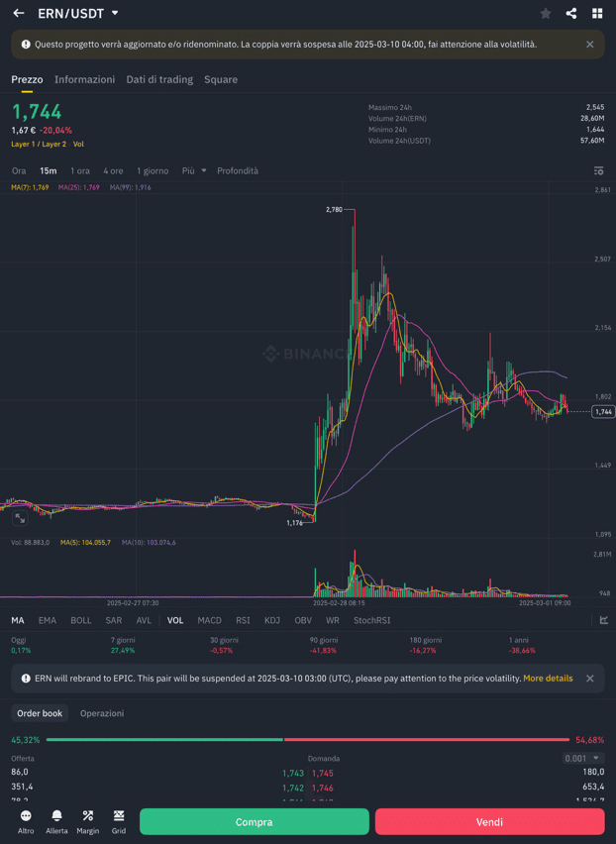The width and height of the screenshot is (616, 844).
Task: Open chart settings icon beside Profondità
Action: 598,170
